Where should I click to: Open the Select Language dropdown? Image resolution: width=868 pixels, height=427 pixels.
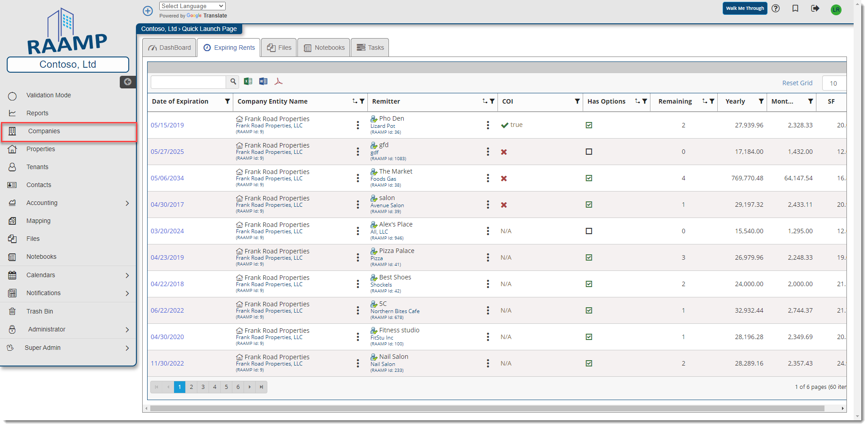point(192,6)
